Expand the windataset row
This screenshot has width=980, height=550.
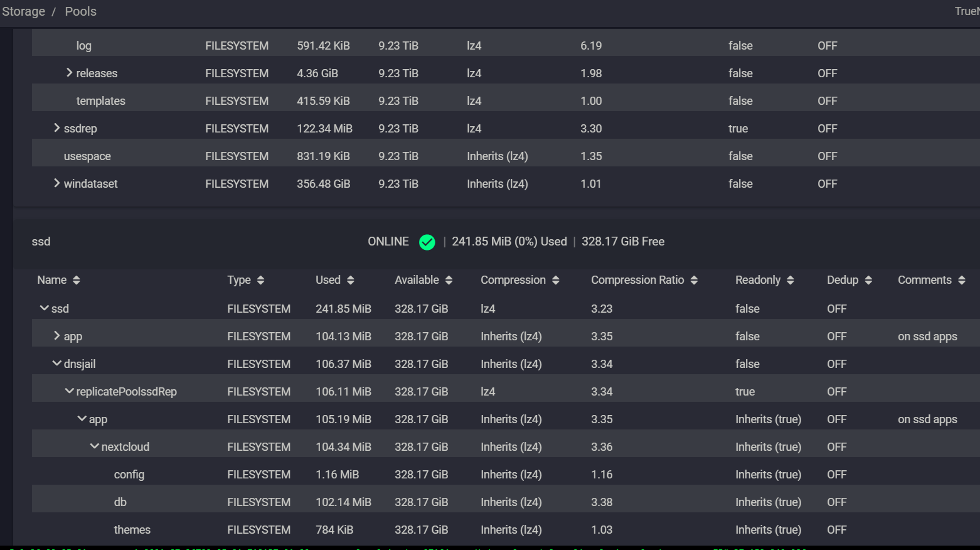coord(56,183)
